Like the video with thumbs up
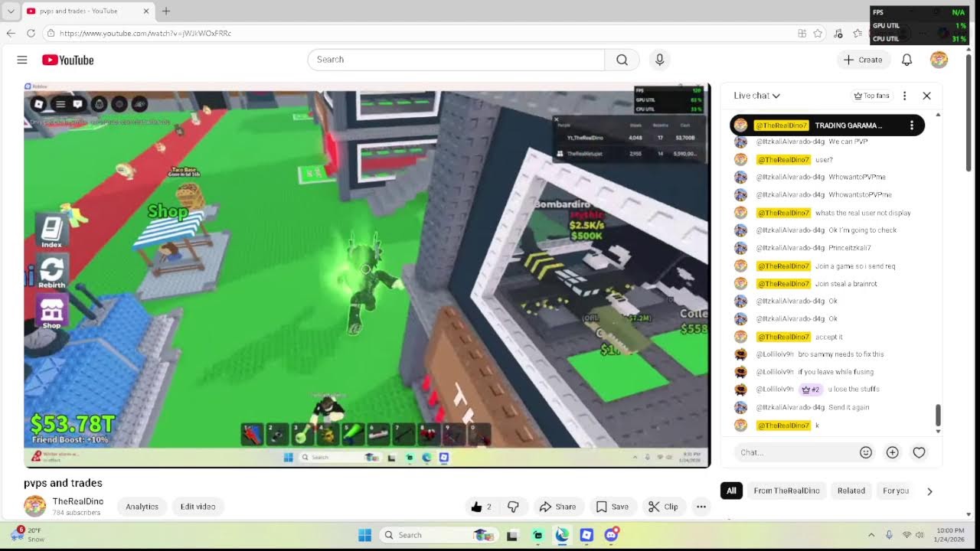This screenshot has height=551, width=980. tap(482, 507)
